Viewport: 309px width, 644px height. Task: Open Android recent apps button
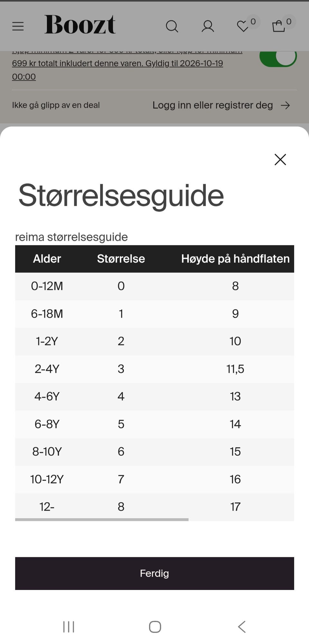tap(69, 627)
